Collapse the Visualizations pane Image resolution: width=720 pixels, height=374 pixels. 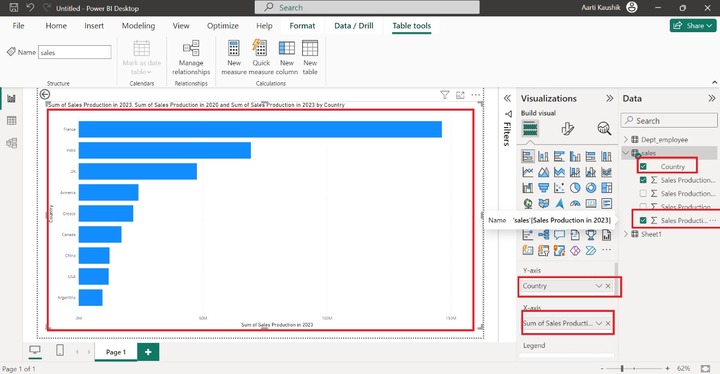(x=609, y=98)
